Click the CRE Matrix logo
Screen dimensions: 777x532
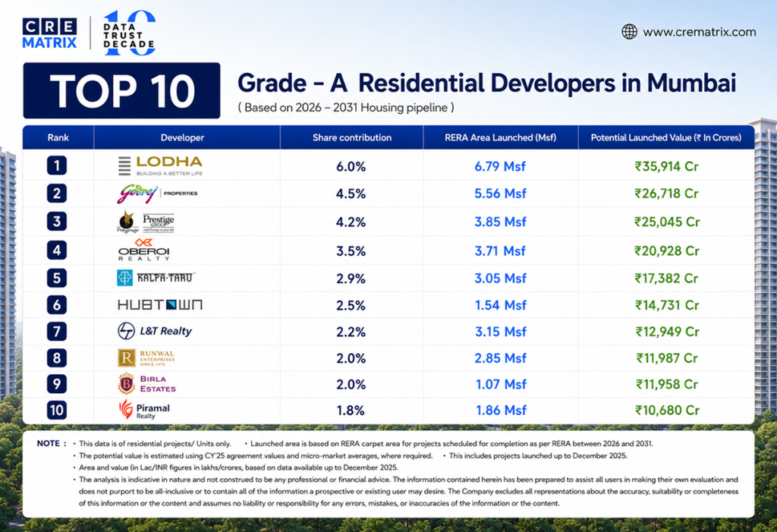(49, 33)
